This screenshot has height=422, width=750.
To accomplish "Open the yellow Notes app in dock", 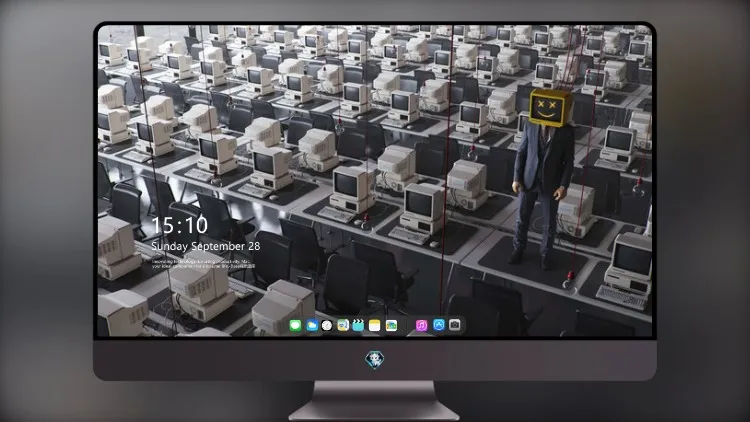I will 375,325.
